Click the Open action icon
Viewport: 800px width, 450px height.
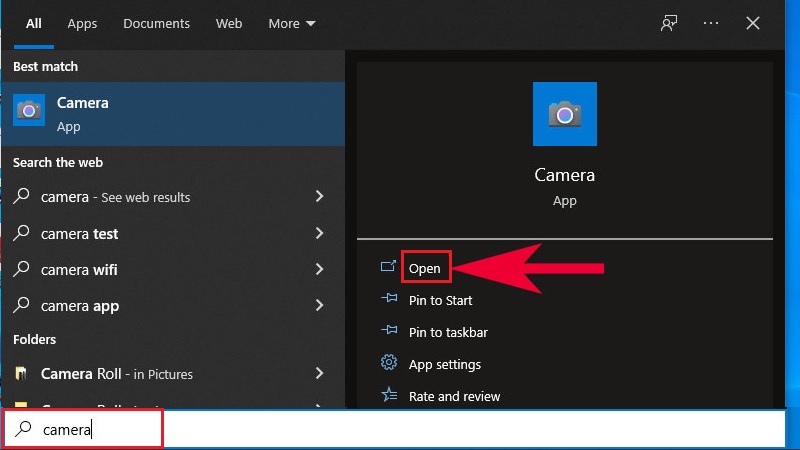[x=388, y=266]
